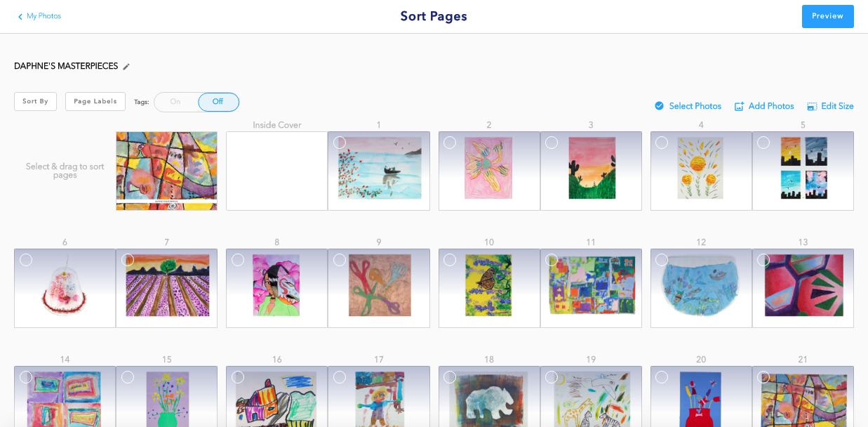Click the Add Photos icon
Viewport: 868px width, 427px height.
point(739,106)
